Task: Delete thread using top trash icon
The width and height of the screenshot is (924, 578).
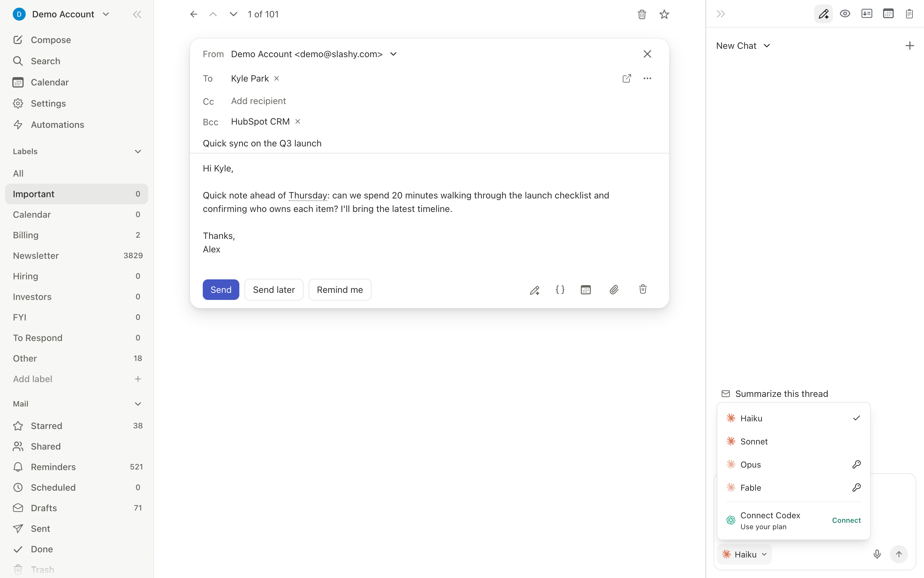Action: point(642,14)
